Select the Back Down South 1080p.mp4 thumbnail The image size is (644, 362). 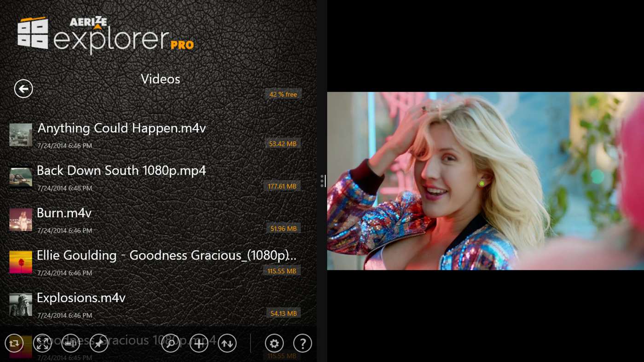pyautogui.click(x=21, y=177)
